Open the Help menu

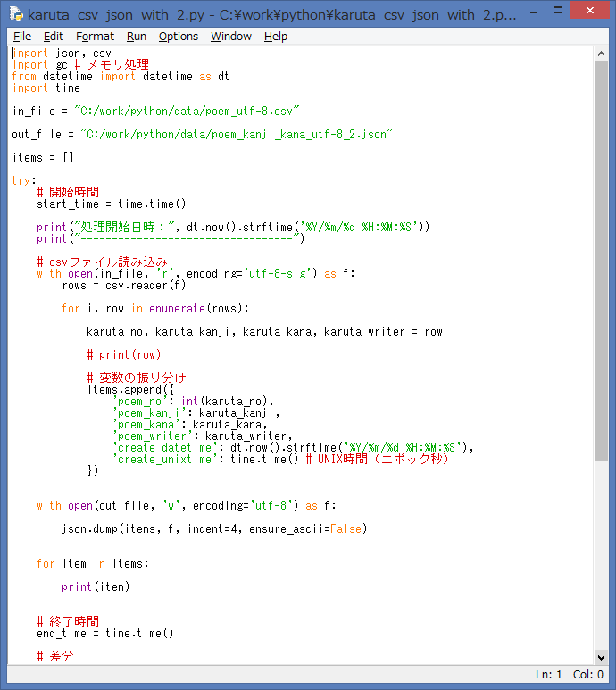[276, 37]
